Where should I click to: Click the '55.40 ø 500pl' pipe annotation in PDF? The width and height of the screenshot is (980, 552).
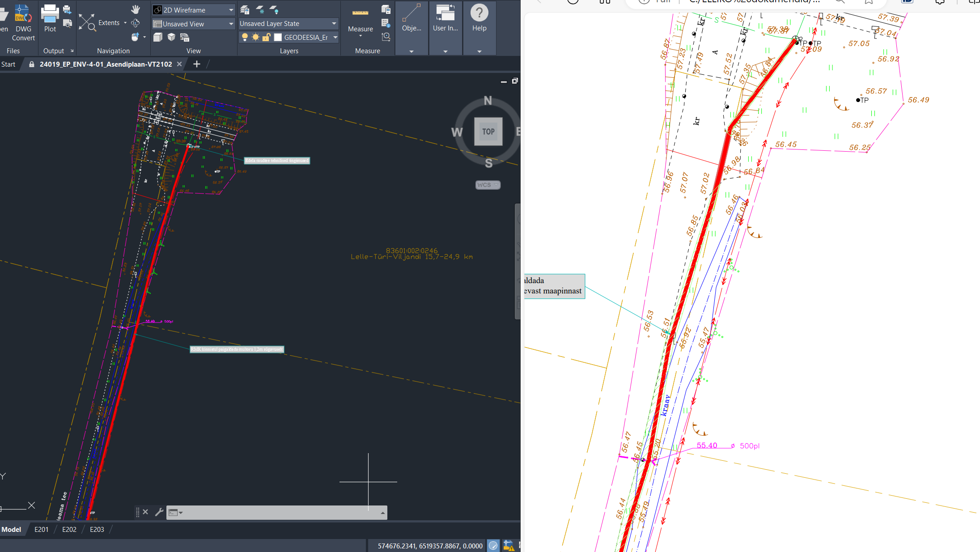728,446
